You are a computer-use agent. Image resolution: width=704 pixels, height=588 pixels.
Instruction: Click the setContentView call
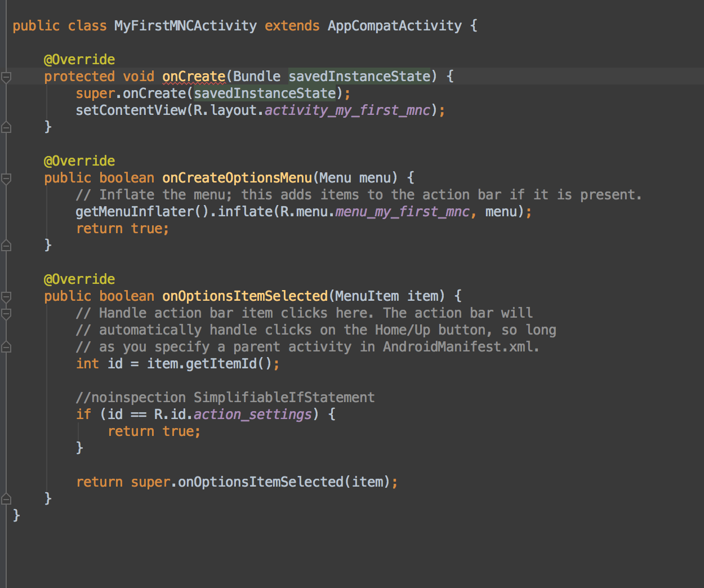click(x=131, y=110)
